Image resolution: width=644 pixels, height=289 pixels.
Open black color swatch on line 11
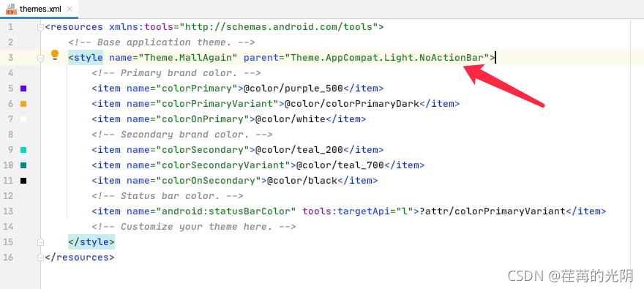pyautogui.click(x=23, y=181)
